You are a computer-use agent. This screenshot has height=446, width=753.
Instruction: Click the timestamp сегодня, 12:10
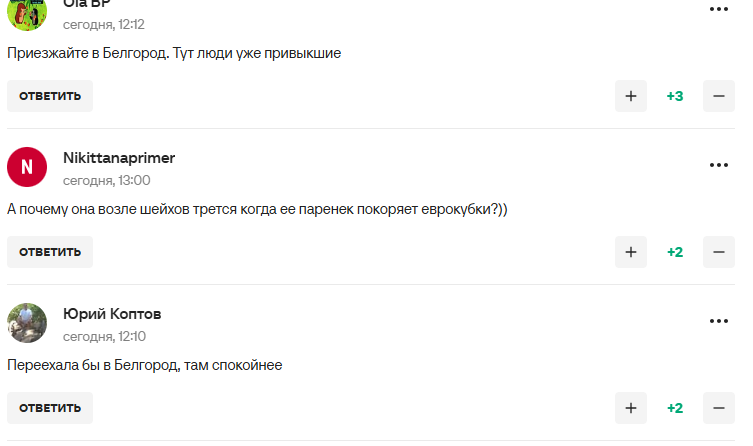click(105, 336)
